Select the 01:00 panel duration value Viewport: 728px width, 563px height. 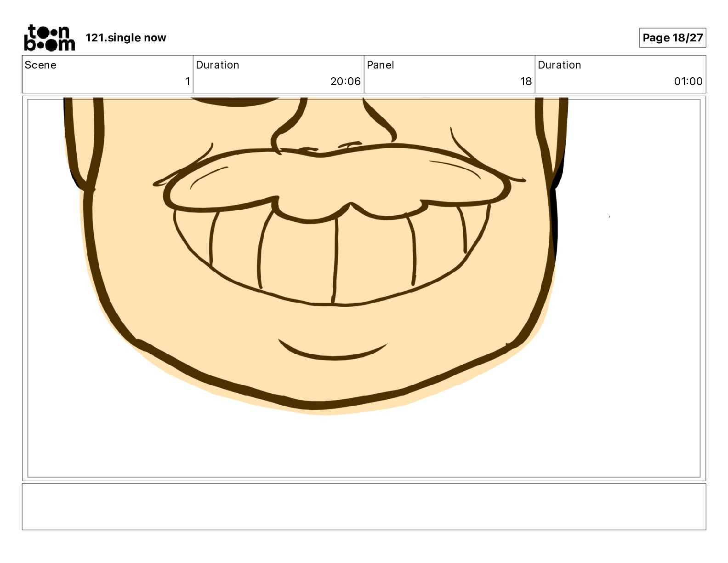tap(688, 81)
